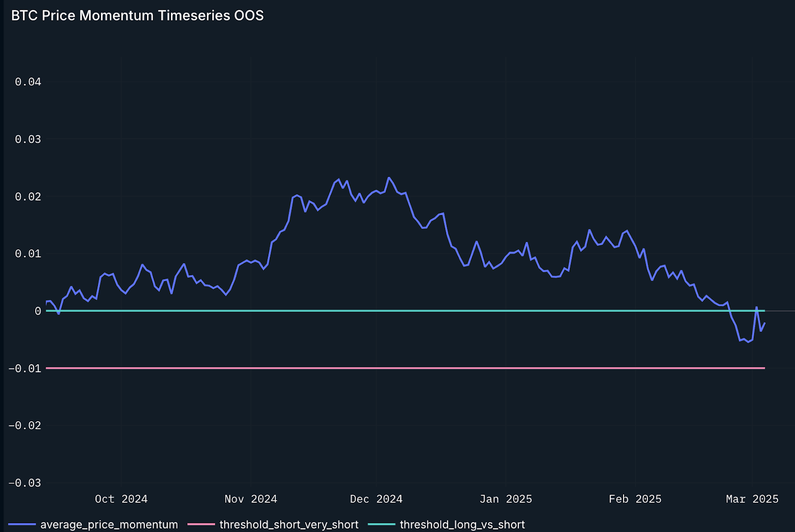Click the 0.04 y-axis label
Viewport: 795px width, 532px height.
coord(28,82)
